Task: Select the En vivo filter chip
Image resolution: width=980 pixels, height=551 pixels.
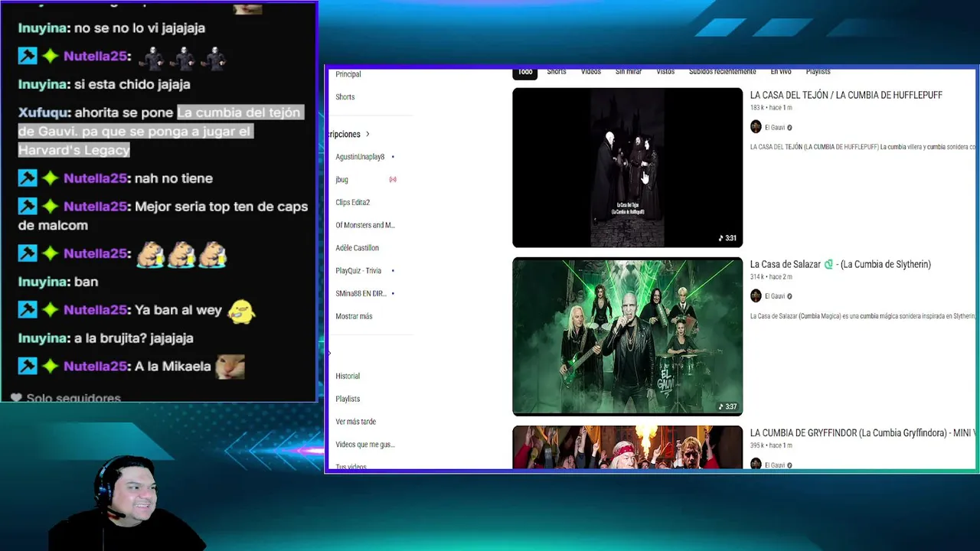Action: click(x=781, y=72)
